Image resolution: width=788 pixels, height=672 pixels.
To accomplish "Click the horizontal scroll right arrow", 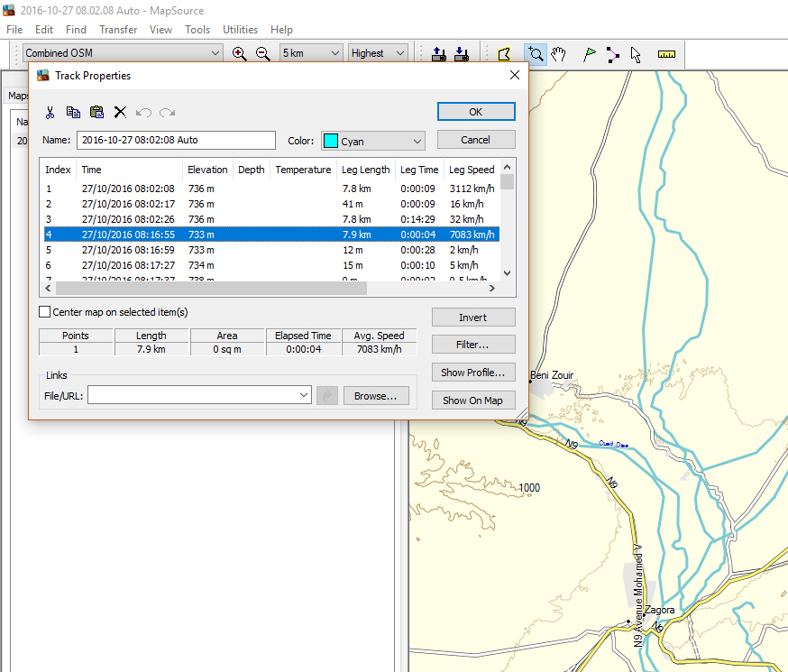I will click(492, 288).
